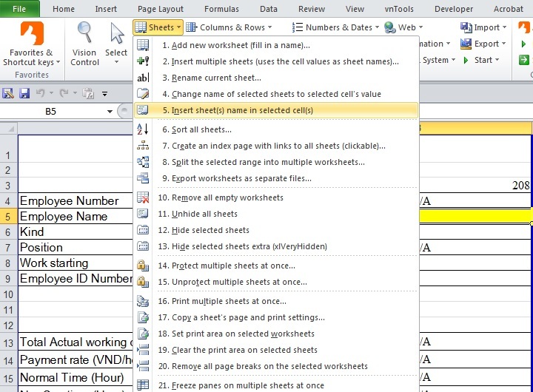Click the Split selected range icon

(x=143, y=162)
